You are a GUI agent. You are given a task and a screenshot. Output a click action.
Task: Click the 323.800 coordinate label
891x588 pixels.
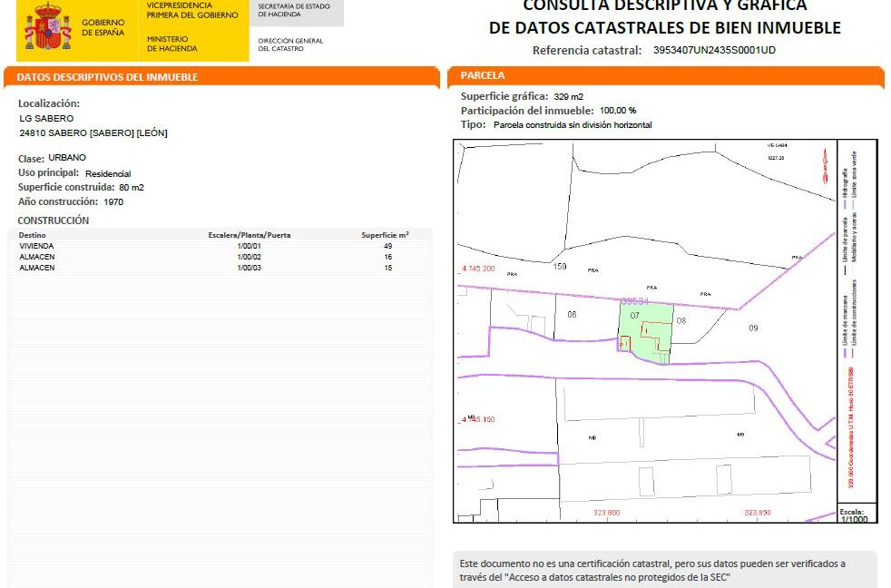pyautogui.click(x=607, y=513)
